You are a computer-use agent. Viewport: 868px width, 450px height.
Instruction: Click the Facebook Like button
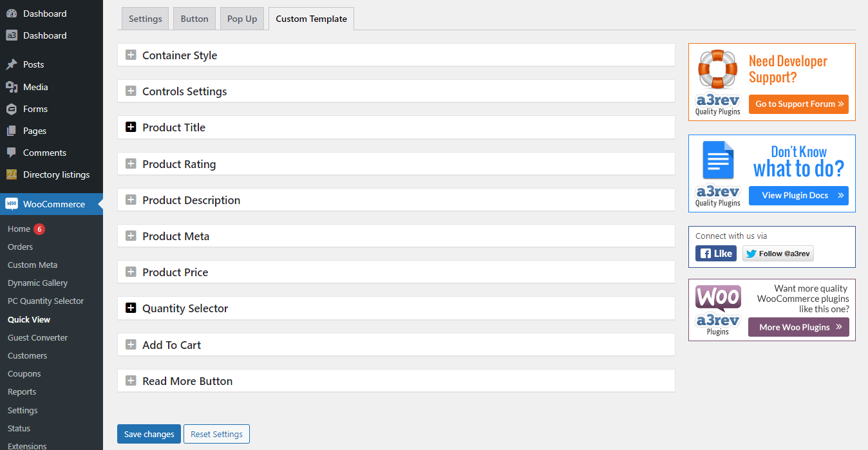715,254
